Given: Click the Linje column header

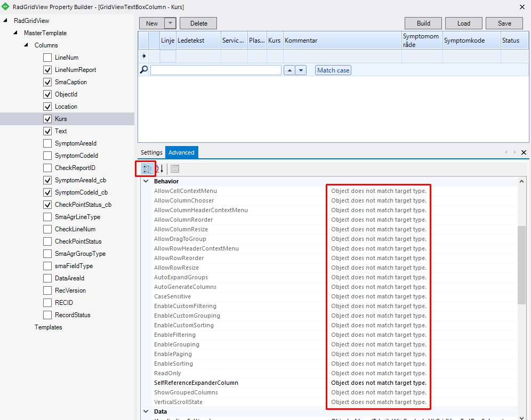Looking at the screenshot, I should point(167,41).
